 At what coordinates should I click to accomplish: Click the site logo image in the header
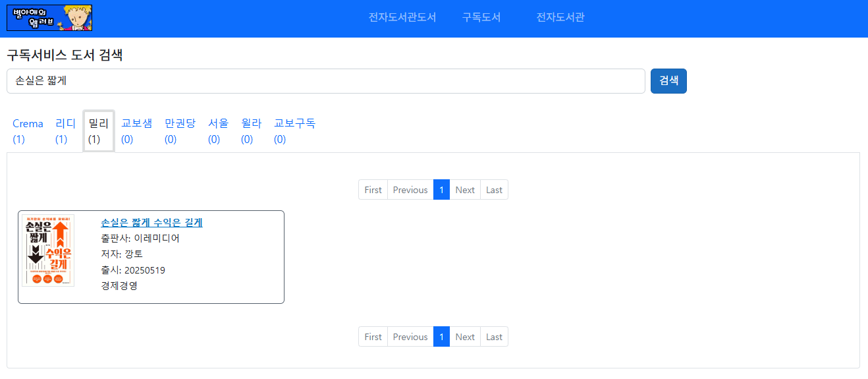49,18
